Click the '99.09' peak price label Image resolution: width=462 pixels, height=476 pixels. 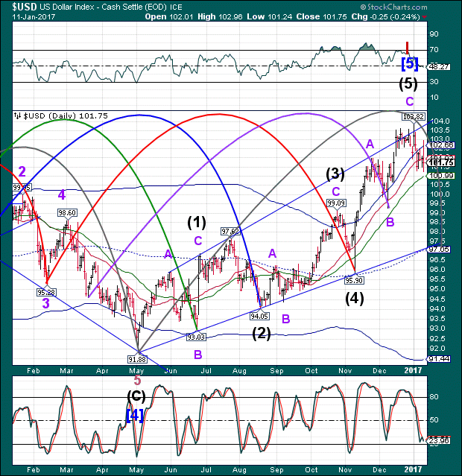[336, 203]
